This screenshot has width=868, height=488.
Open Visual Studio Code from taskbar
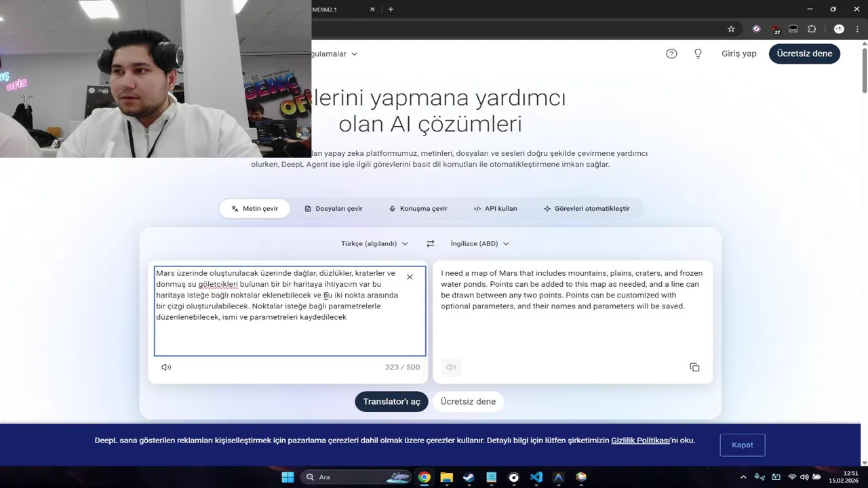(x=536, y=476)
